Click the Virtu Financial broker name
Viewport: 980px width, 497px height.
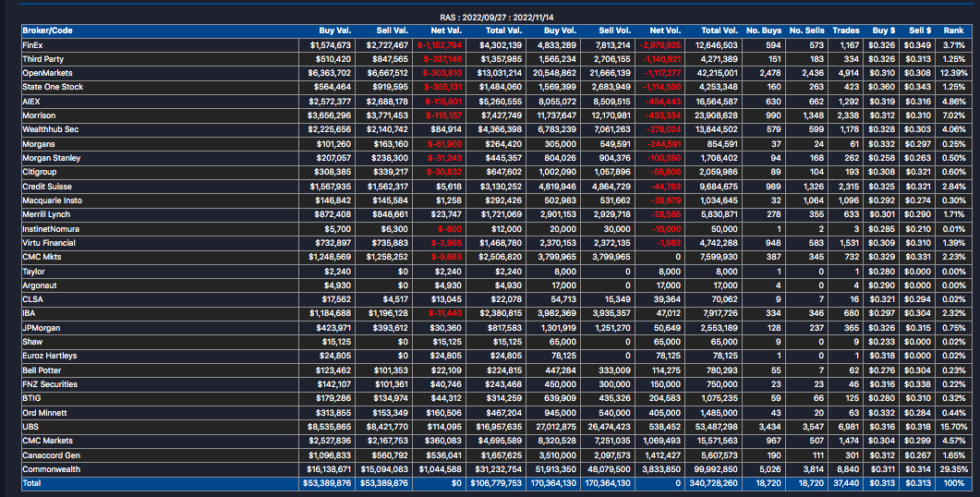(x=49, y=243)
